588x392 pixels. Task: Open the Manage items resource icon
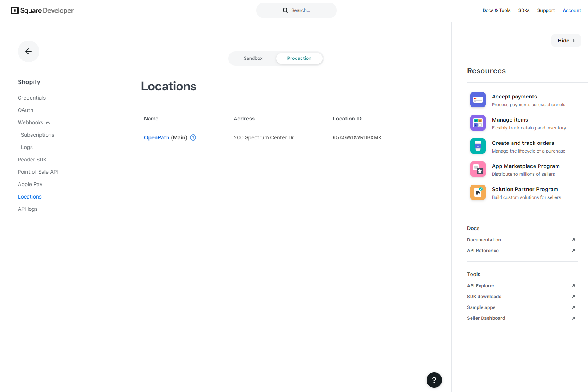point(478,123)
